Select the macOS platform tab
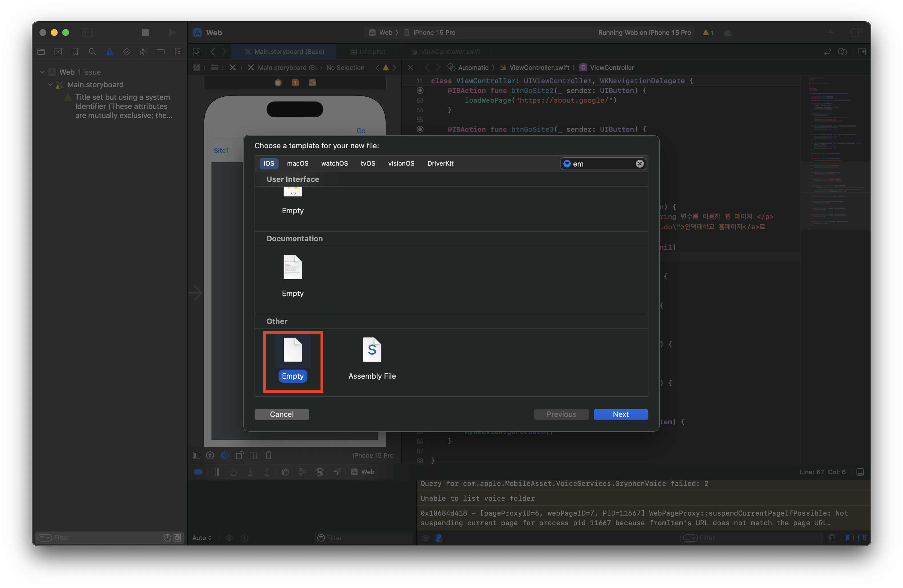The height and width of the screenshot is (588, 903). [x=297, y=163]
